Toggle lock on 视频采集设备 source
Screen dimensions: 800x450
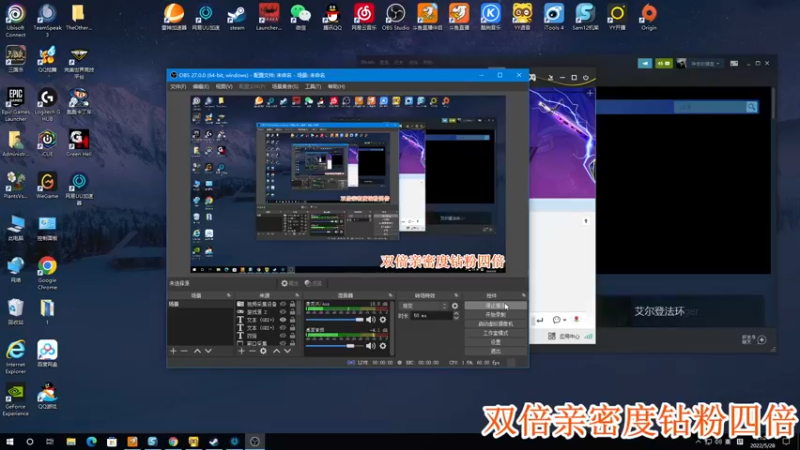(x=292, y=304)
